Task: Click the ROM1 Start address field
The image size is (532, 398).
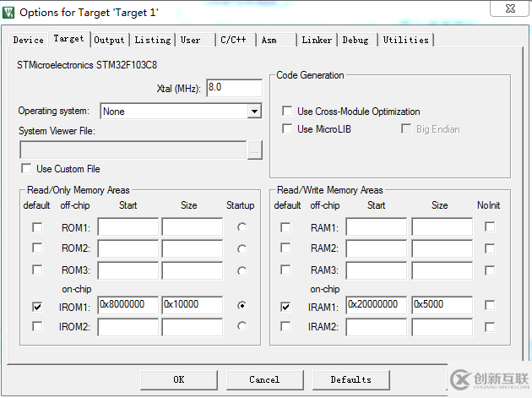Action: [128, 226]
